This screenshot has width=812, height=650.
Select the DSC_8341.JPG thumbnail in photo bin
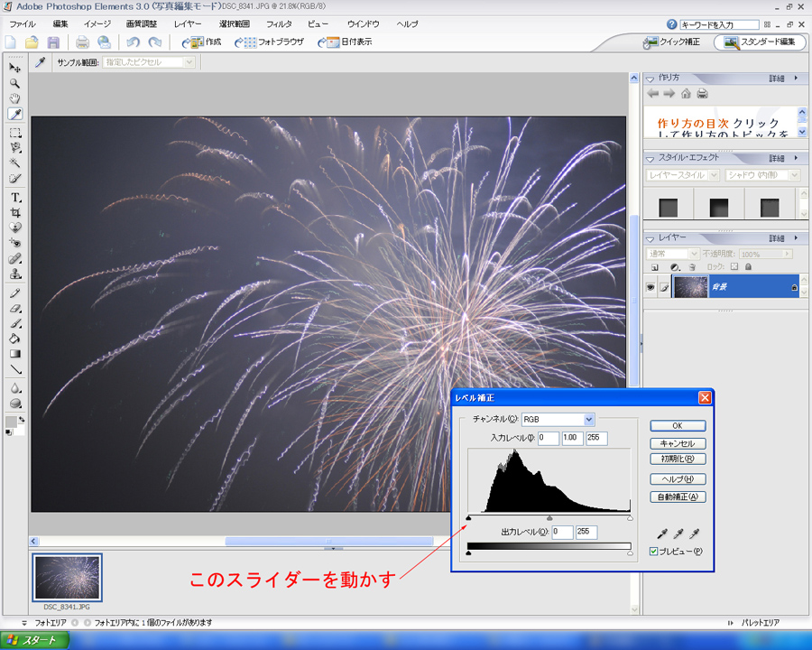tap(67, 578)
